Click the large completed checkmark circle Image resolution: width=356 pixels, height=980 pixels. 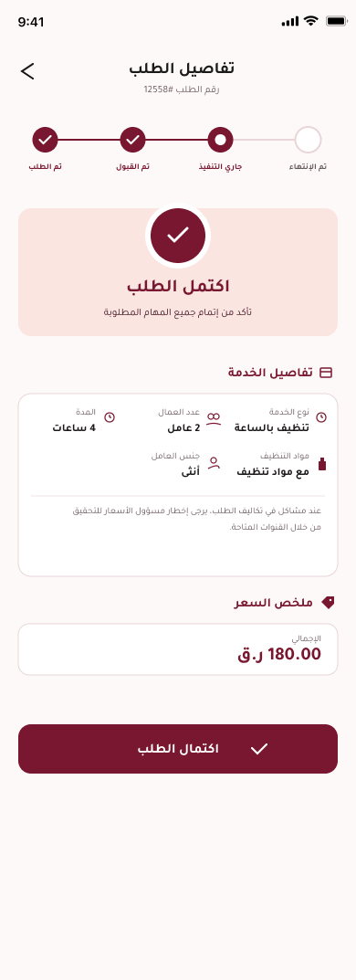click(x=178, y=236)
